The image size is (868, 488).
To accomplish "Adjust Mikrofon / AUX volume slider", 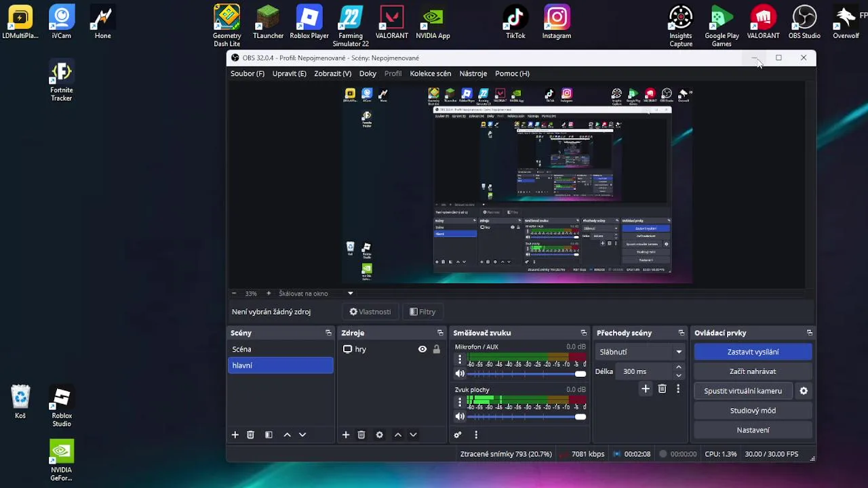I will (527, 374).
